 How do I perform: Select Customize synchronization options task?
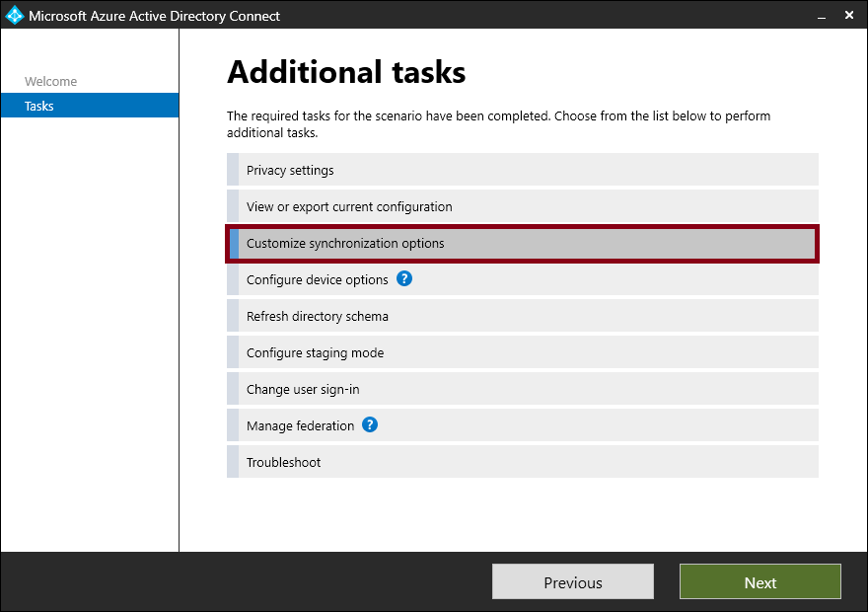point(523,244)
